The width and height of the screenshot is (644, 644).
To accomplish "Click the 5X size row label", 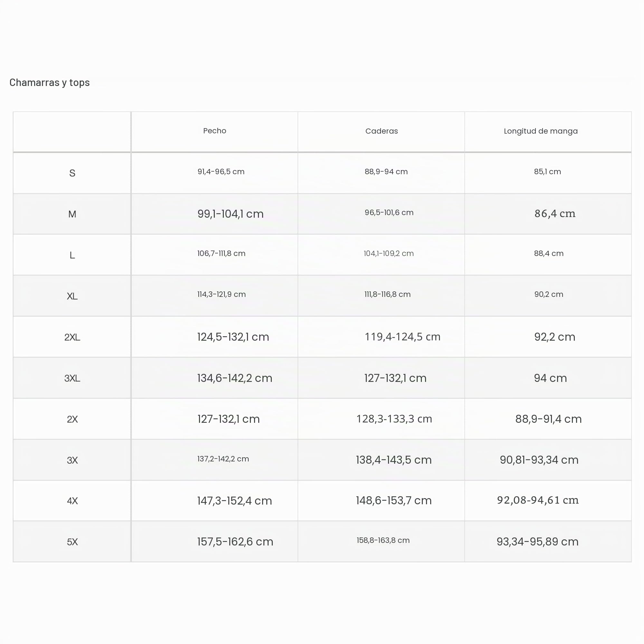I will pos(72,542).
